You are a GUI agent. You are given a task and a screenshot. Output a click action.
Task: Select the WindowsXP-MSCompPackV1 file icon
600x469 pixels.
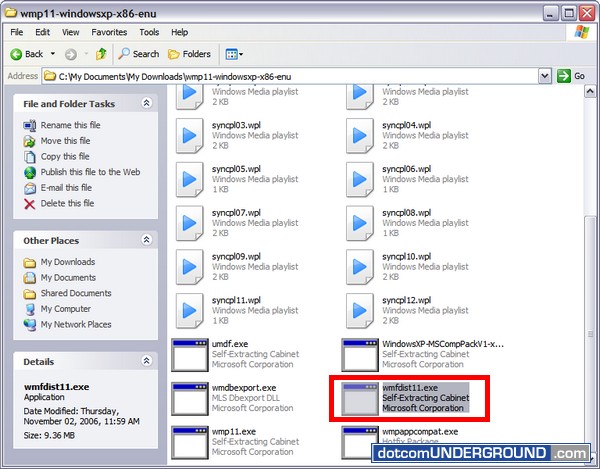360,355
